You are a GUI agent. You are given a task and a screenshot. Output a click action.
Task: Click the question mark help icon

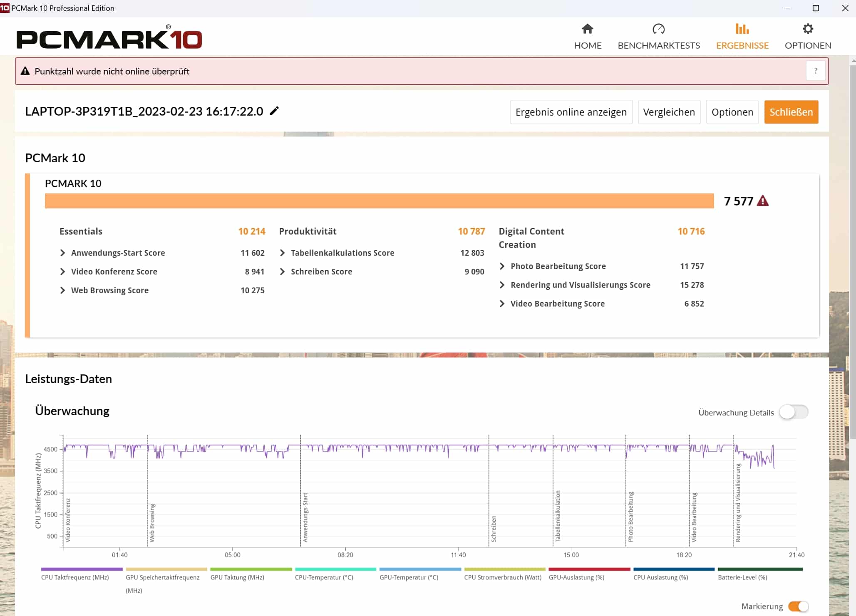[x=815, y=71]
